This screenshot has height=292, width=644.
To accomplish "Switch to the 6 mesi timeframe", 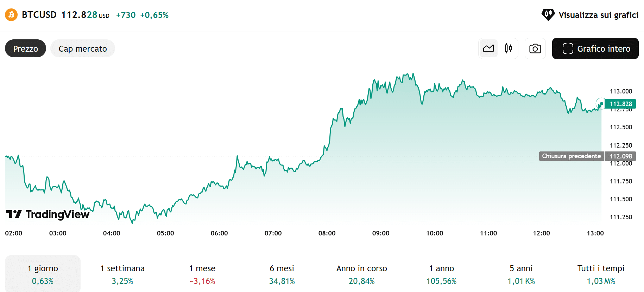I will (x=282, y=274).
